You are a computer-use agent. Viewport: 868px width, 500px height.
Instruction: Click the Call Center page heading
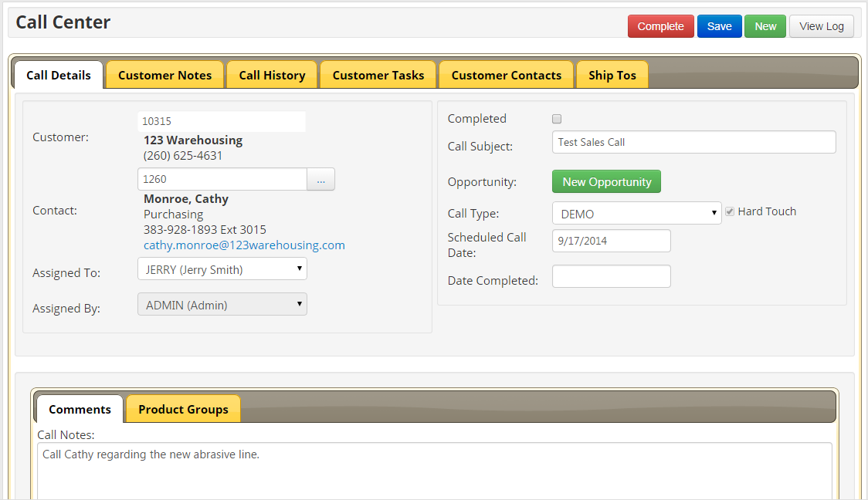pyautogui.click(x=63, y=22)
